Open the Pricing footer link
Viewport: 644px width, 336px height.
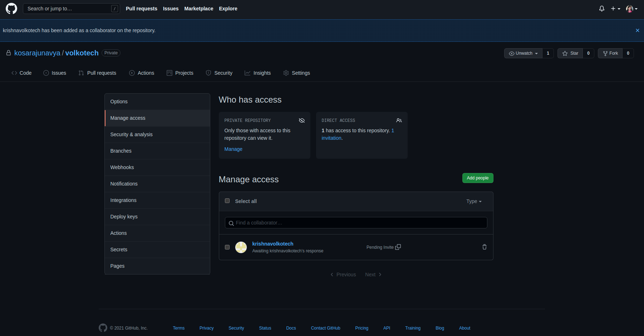(362, 328)
